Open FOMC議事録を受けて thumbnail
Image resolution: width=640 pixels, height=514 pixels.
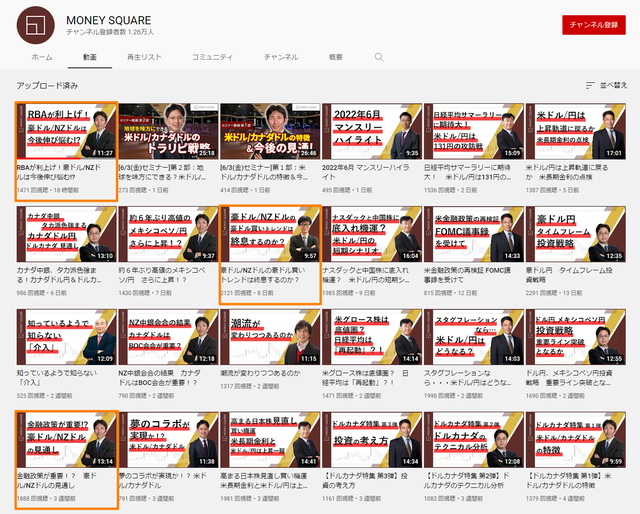click(x=474, y=234)
